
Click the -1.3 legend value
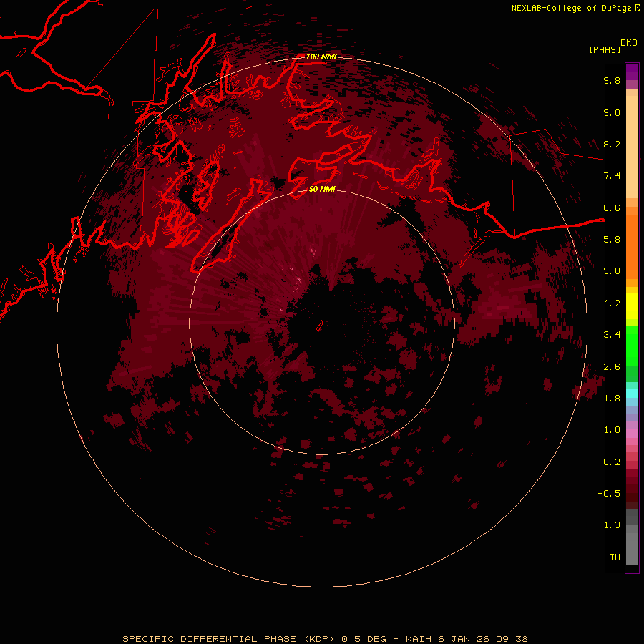click(x=609, y=525)
